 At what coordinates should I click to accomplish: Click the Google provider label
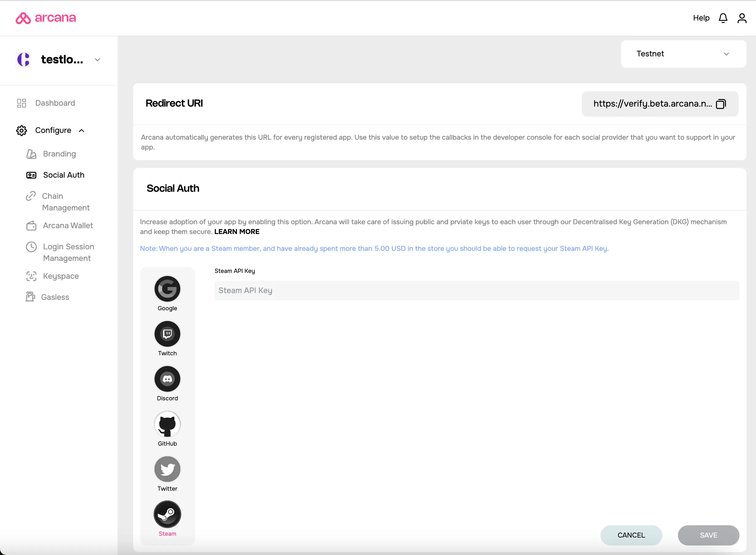[167, 308]
